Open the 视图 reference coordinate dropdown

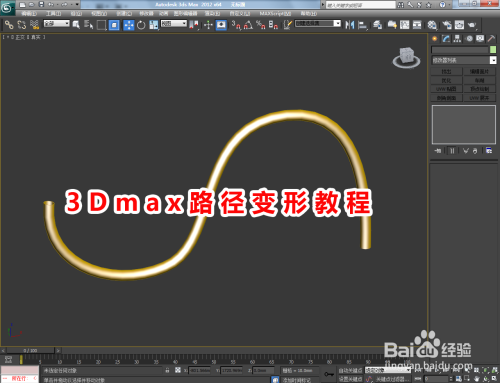[174, 23]
